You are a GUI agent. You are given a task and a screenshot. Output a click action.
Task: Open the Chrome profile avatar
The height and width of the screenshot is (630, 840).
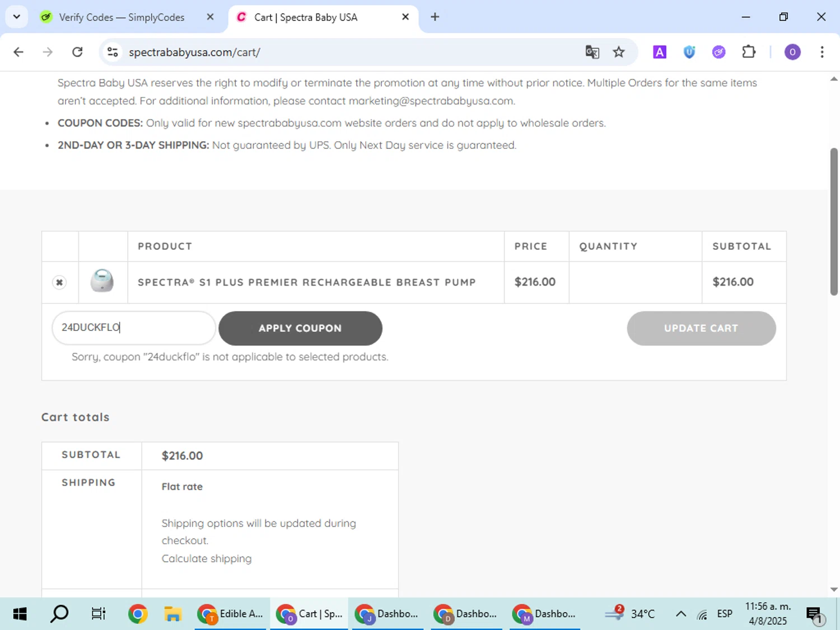click(x=792, y=52)
